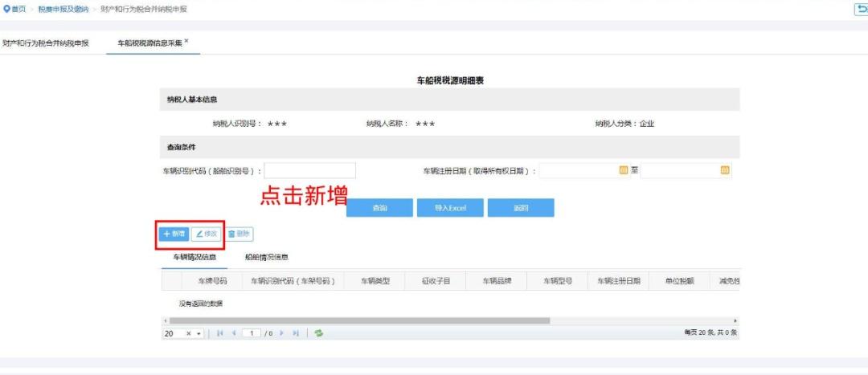The height and width of the screenshot is (375, 868).
Task: Jump to the last page of results
Action: click(296, 333)
